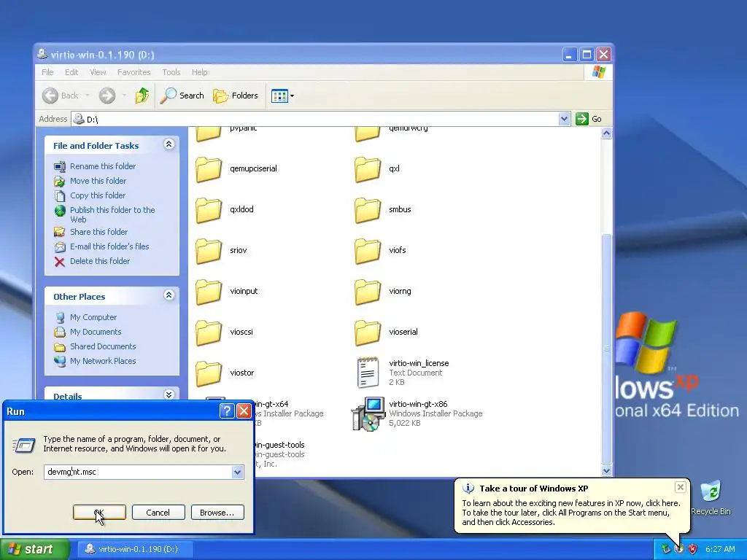Click the virtio-win-gt-x64 file name
This screenshot has height=560, width=747.
(x=271, y=404)
